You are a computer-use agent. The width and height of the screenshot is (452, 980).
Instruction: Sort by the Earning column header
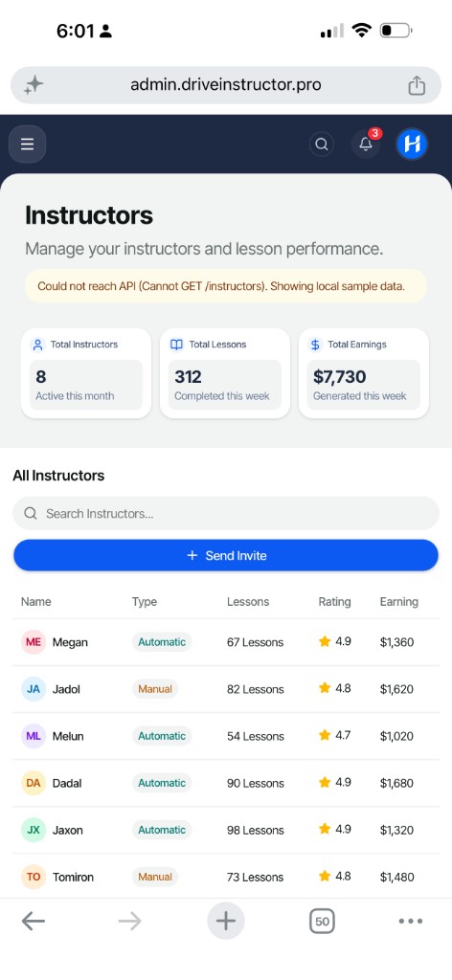click(x=399, y=602)
